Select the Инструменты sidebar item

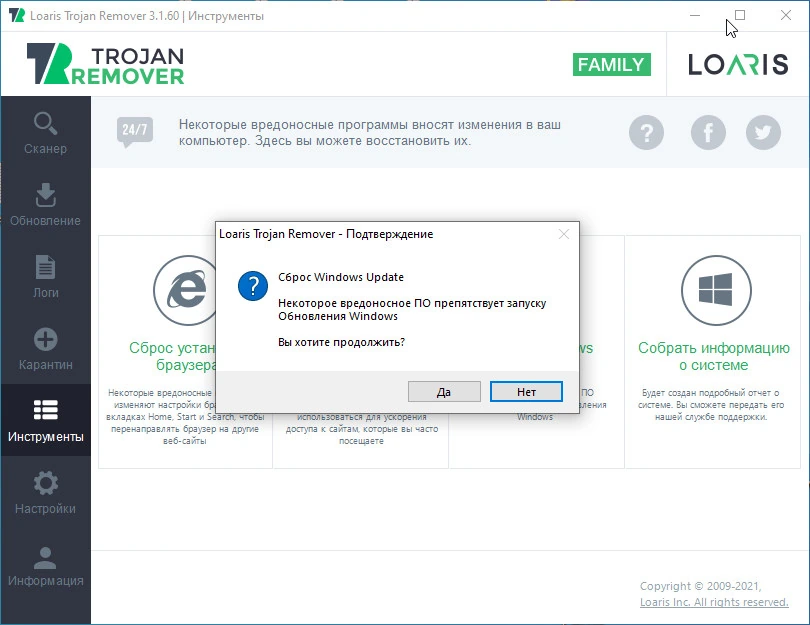pyautogui.click(x=45, y=420)
